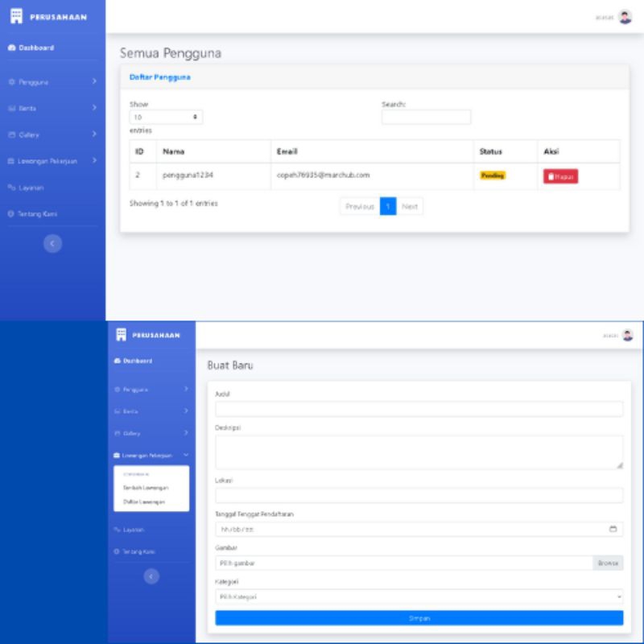Click the Previous pagination button
This screenshot has width=644, height=644.
click(x=360, y=206)
